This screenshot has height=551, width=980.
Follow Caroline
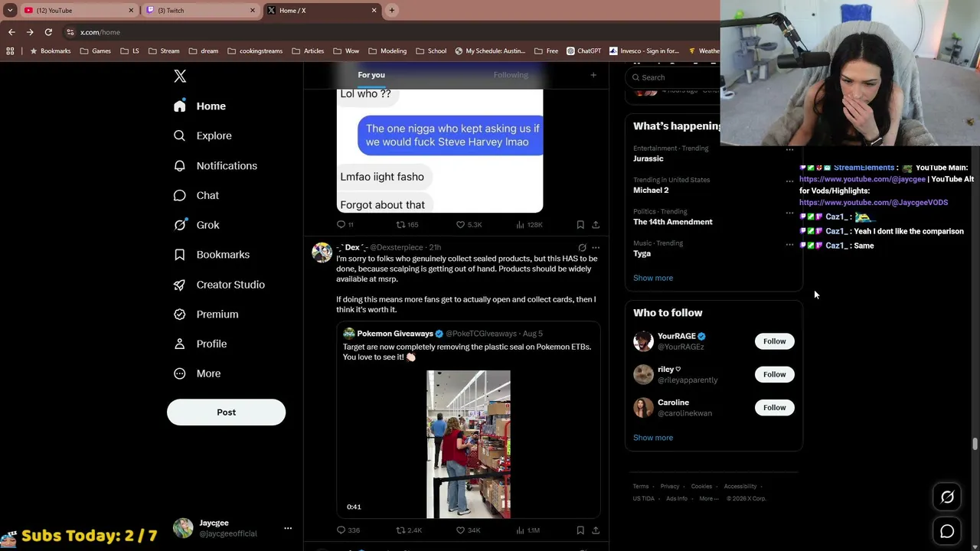[x=774, y=407]
